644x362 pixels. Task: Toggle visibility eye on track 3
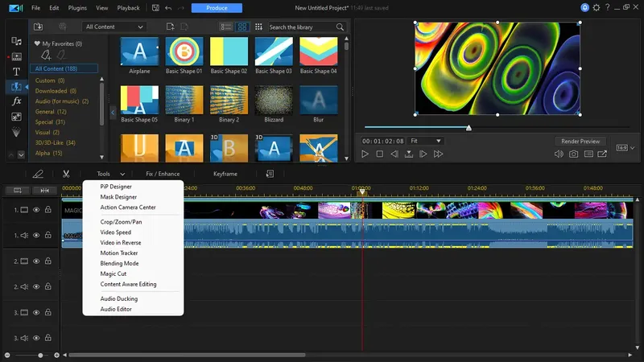click(x=36, y=312)
